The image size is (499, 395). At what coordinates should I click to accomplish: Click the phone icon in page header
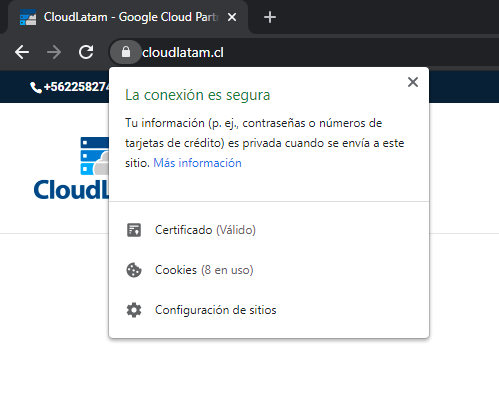point(36,87)
